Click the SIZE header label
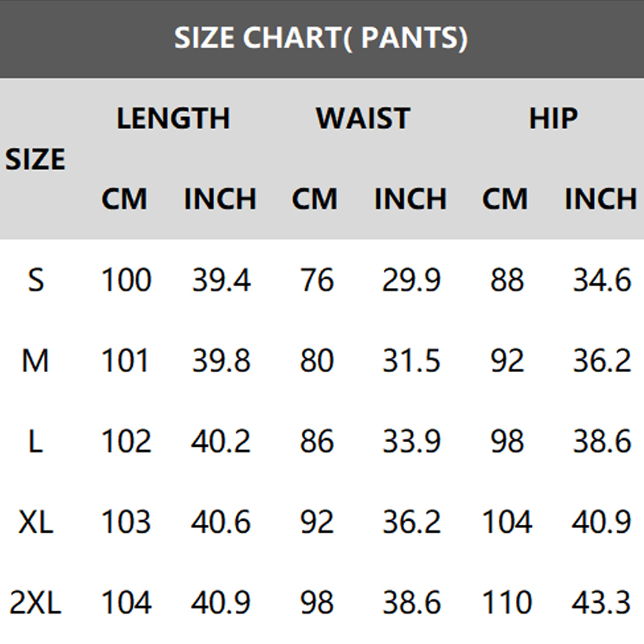Image resolution: width=644 pixels, height=644 pixels. click(35, 159)
